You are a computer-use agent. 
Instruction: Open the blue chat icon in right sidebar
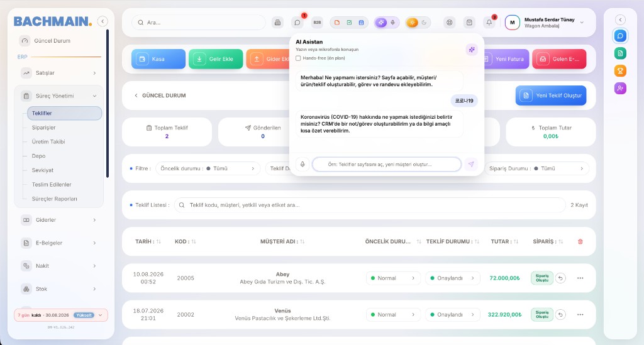tap(620, 36)
